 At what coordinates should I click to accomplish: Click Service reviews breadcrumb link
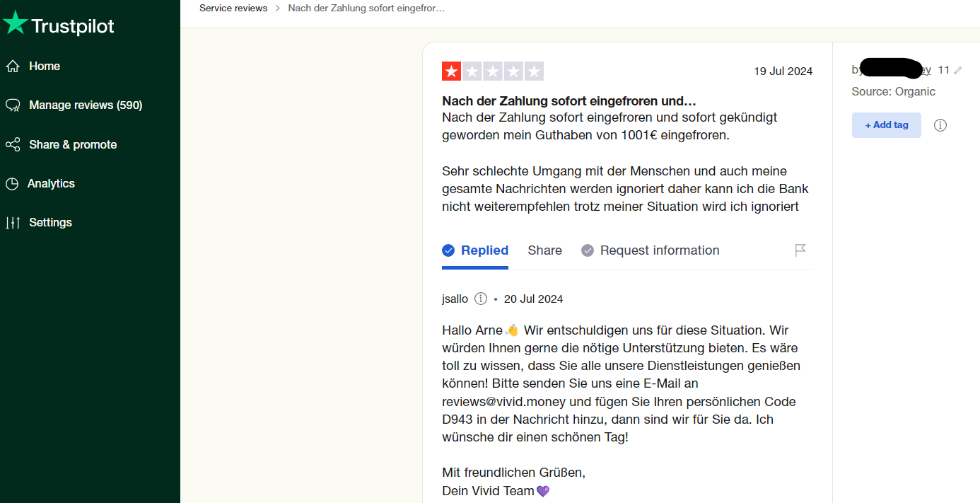click(233, 8)
